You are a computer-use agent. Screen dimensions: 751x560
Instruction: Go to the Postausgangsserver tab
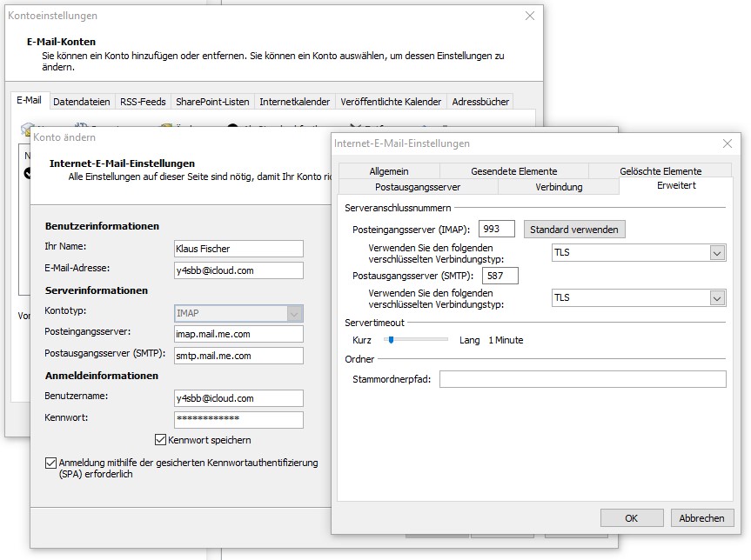coord(417,187)
